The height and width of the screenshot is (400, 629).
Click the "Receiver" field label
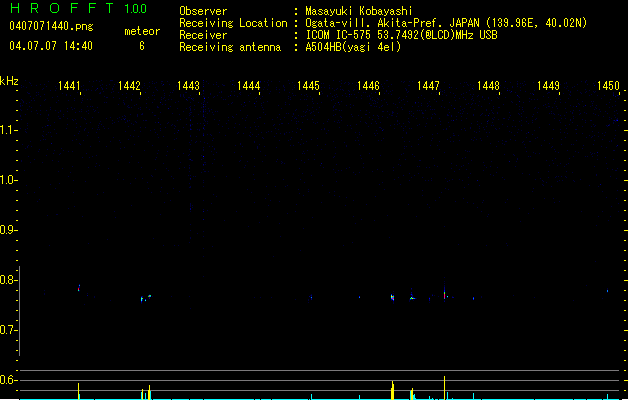(203, 35)
